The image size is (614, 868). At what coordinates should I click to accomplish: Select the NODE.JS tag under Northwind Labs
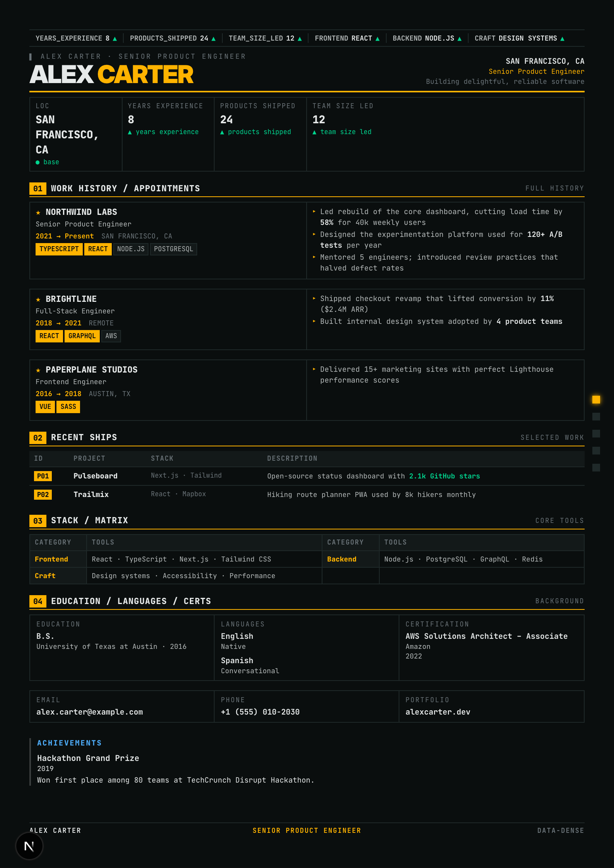click(131, 249)
